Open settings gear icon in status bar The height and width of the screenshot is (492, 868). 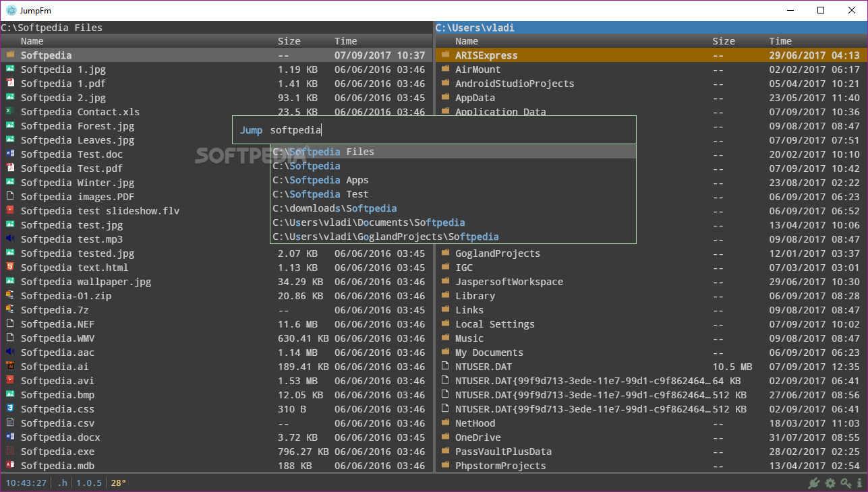(x=830, y=483)
